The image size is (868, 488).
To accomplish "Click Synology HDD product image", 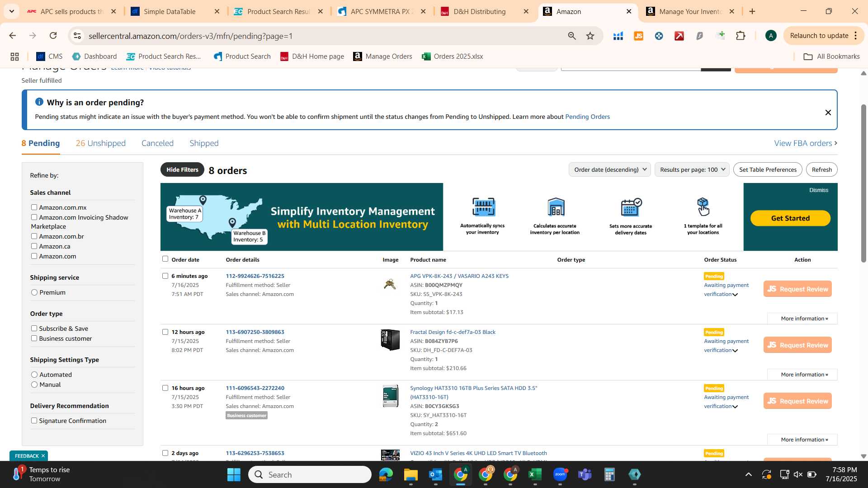I will pos(390,396).
